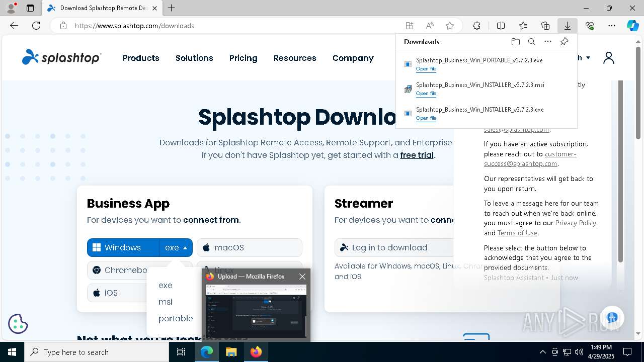Viewport: 644px width, 362px height.
Task: Email customer-success@splashtop.com link
Action: pyautogui.click(x=530, y=159)
